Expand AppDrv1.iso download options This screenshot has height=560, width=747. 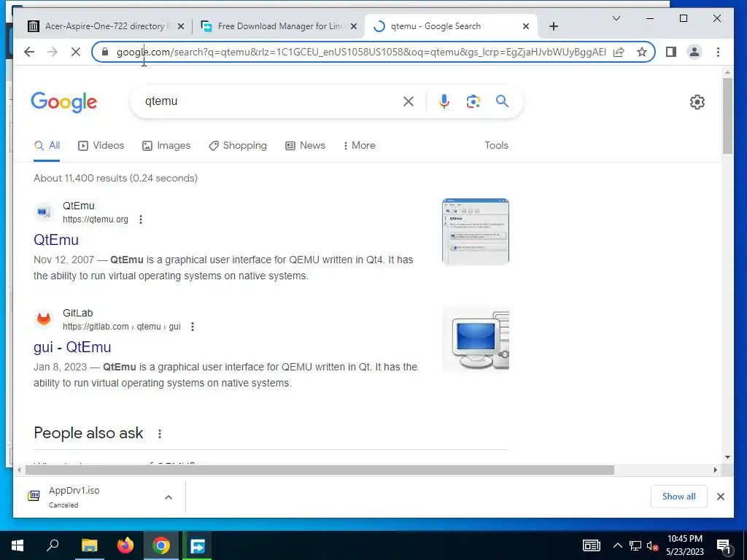(x=169, y=497)
